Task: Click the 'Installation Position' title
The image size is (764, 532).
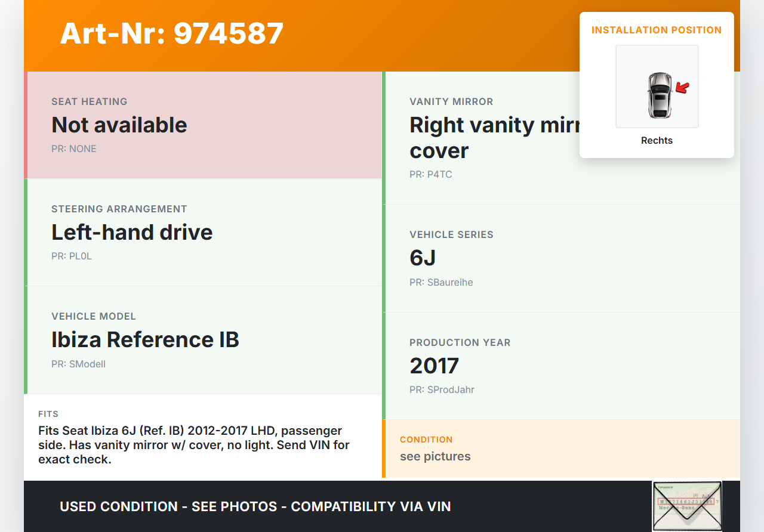Action: click(657, 30)
